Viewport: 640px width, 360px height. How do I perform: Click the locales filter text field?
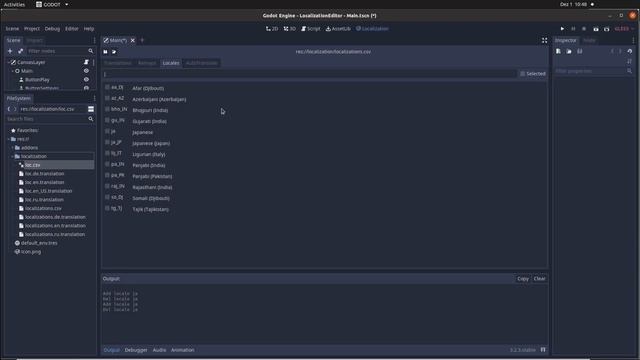tap(309, 74)
